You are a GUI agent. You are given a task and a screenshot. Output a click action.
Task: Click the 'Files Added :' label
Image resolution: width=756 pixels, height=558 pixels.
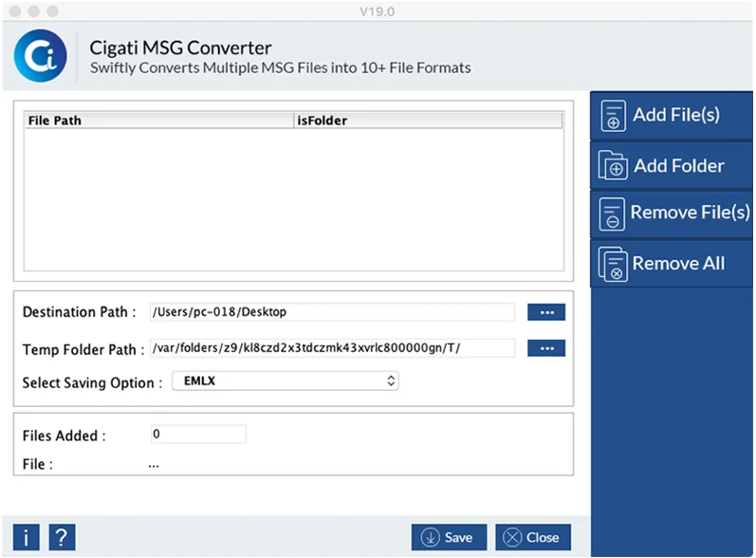pos(64,436)
